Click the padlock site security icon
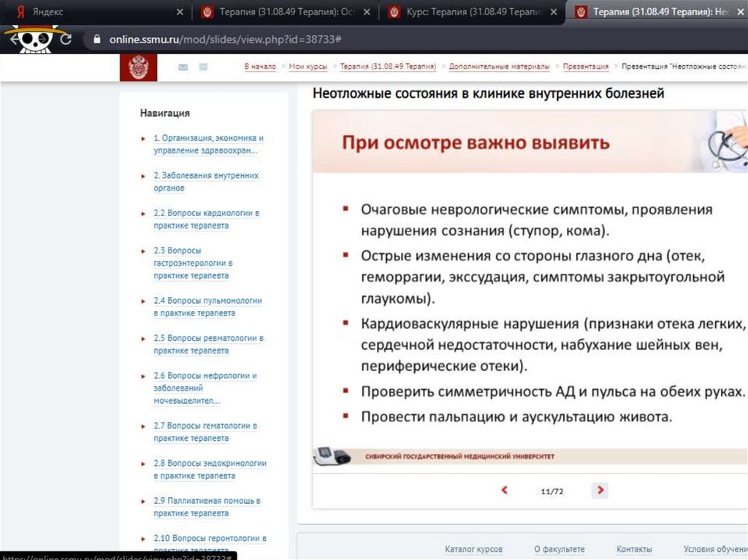This screenshot has height=560, width=748. coord(97,39)
